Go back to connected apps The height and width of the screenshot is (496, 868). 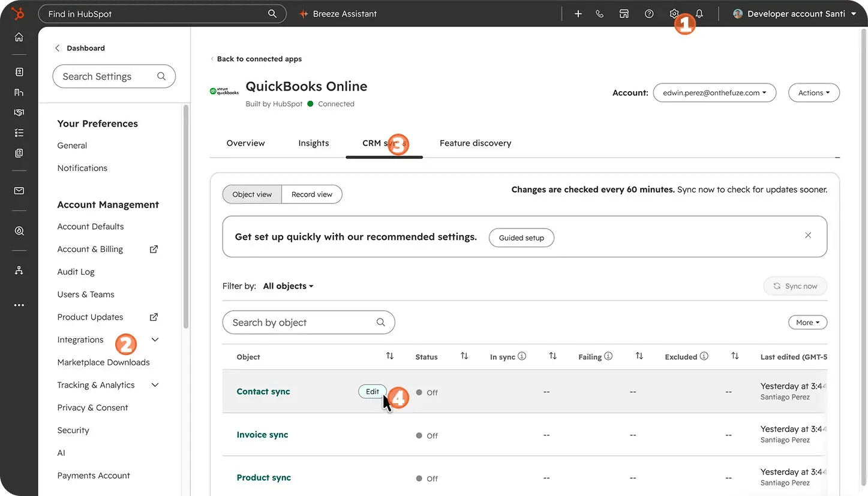click(x=256, y=59)
